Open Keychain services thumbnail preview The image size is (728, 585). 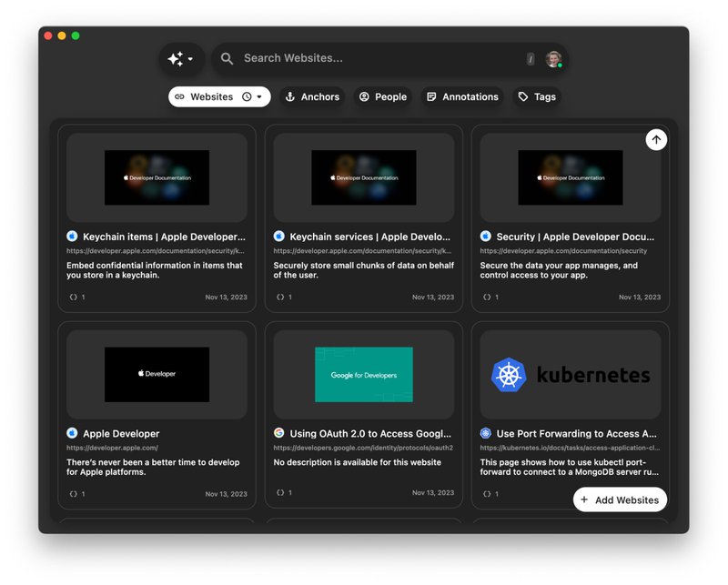(363, 177)
